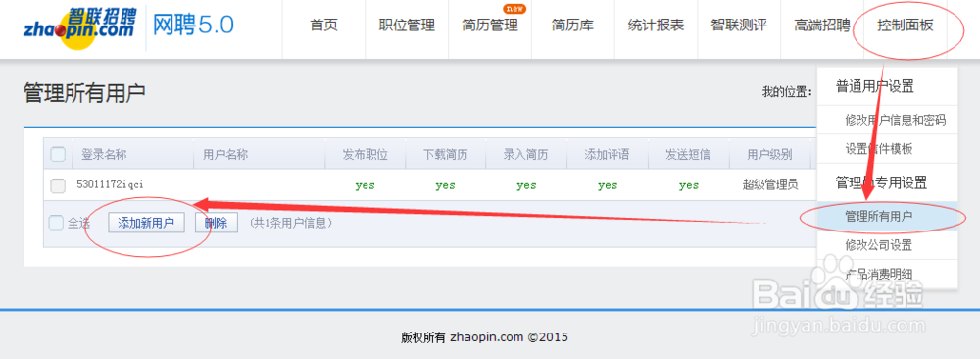Open the 职位管理 menu

[x=407, y=26]
